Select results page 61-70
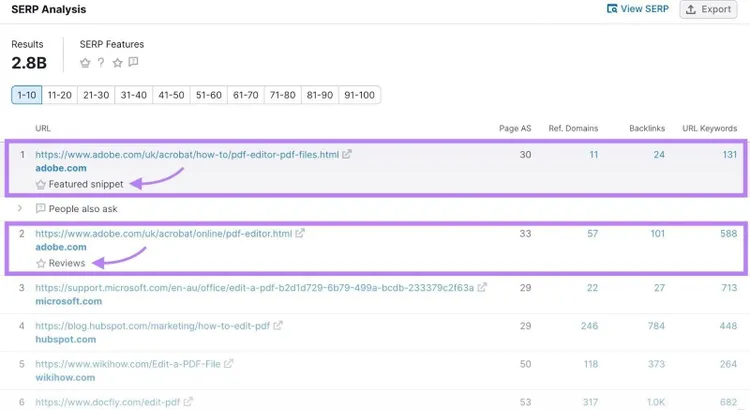This screenshot has width=750, height=410. pos(245,95)
